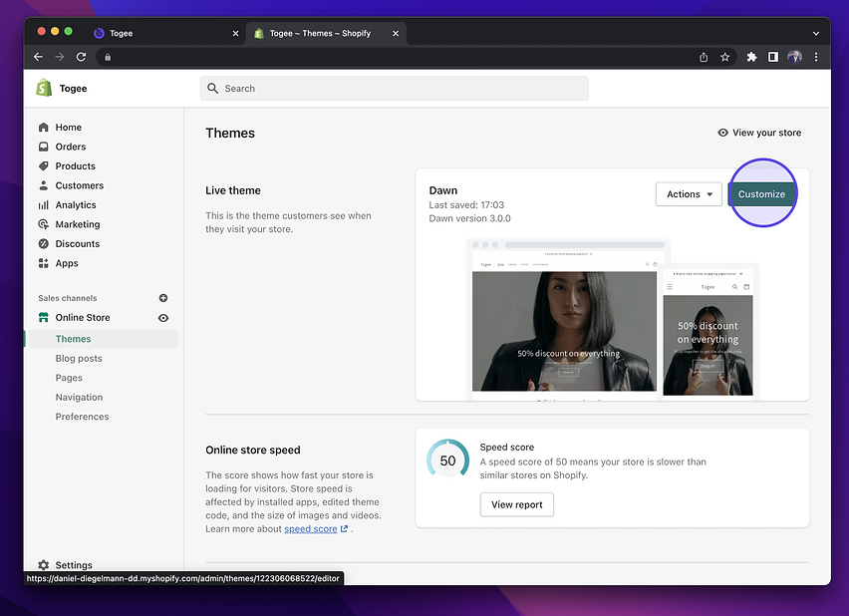Switch to the first Togee tab
This screenshot has width=849, height=616.
(x=165, y=33)
